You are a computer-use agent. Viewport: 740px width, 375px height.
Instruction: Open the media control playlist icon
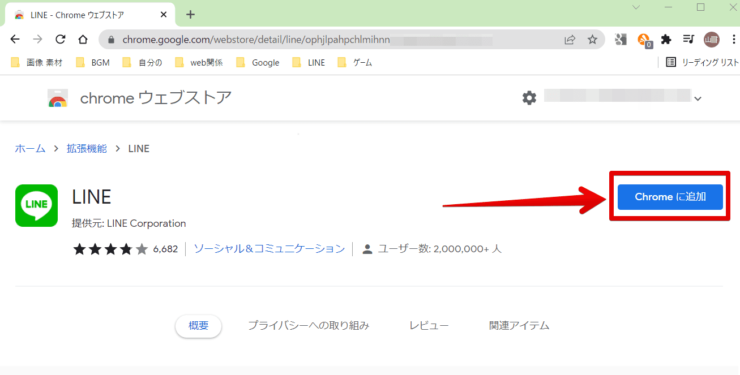pos(689,40)
